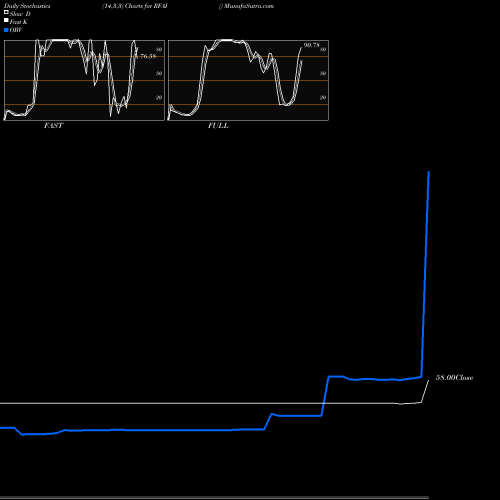This screenshot has width=500, height=500.
Task: Click the 99.78 value in FULL chart
Action: point(312,45)
